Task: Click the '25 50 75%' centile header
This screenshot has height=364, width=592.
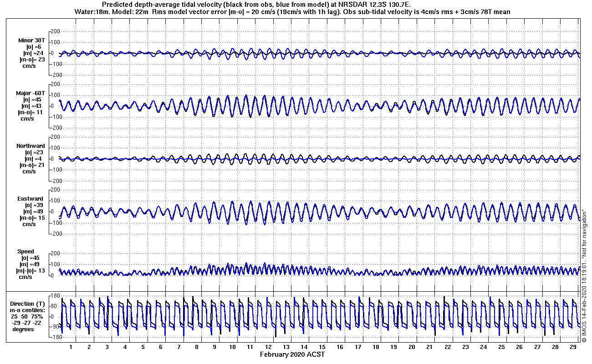Action: 27,316
